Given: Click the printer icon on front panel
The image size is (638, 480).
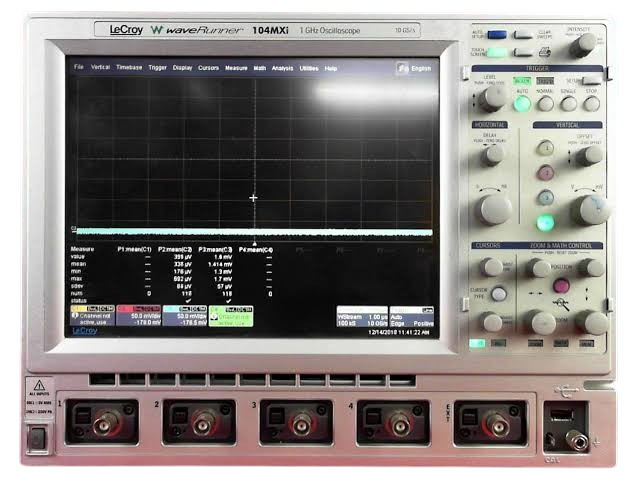Looking at the screenshot, I should 545,52.
